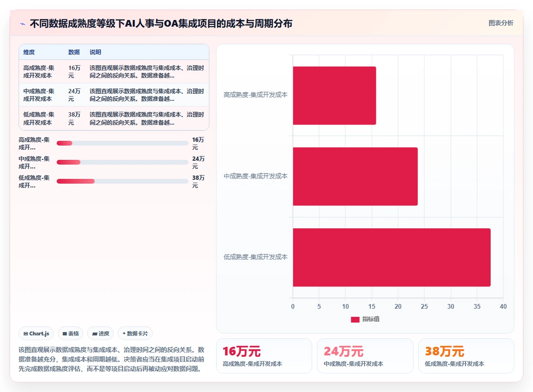Click the 16万元 data card
533x392 pixels.
coord(264,356)
